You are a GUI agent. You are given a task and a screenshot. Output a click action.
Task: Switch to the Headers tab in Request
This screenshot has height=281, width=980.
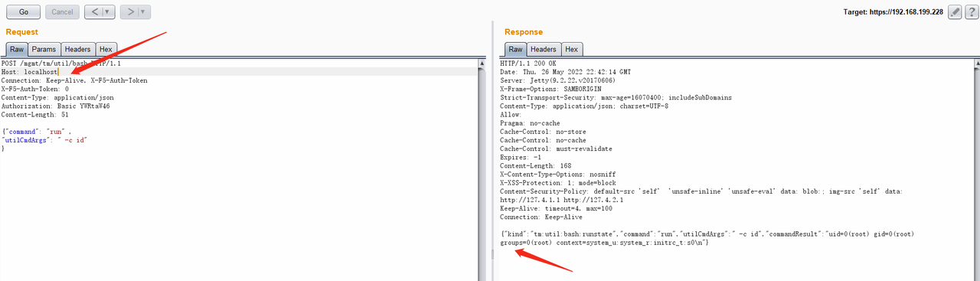[x=77, y=49]
